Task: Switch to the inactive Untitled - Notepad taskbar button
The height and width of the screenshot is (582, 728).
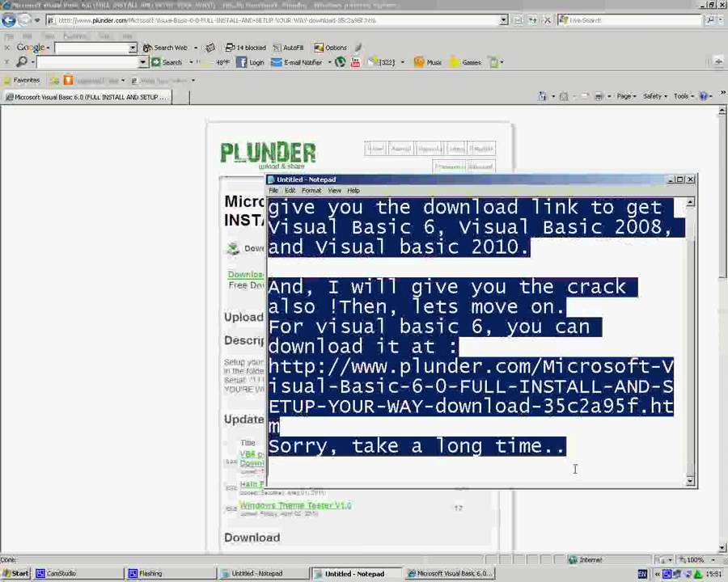Action: coord(263,574)
